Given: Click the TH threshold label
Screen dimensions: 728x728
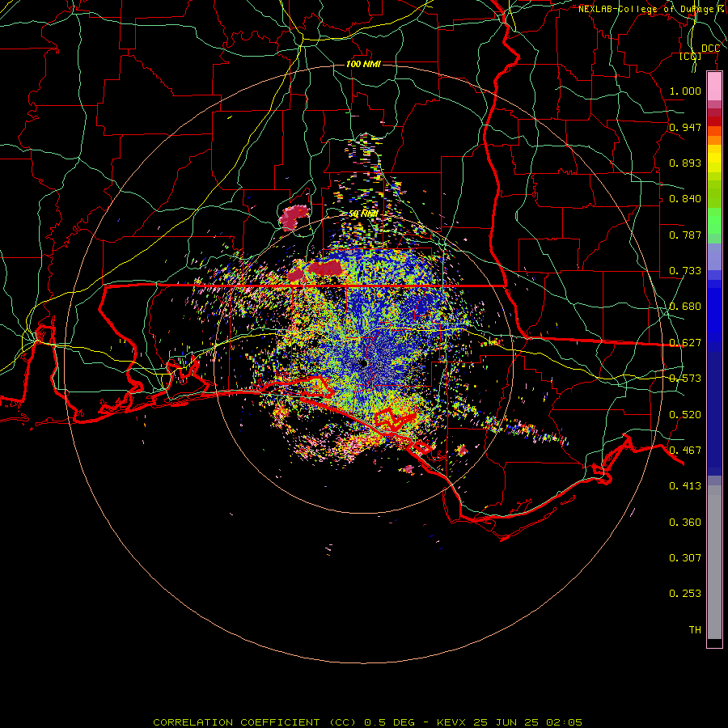Looking at the screenshot, I should click(x=695, y=630).
